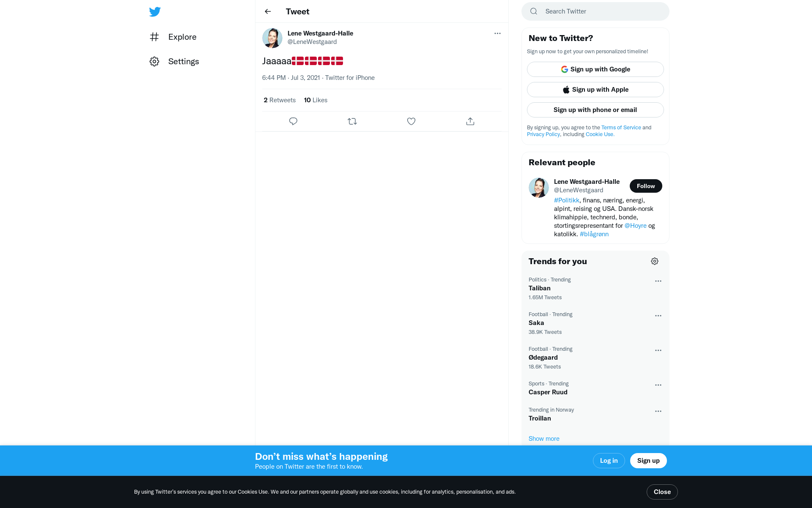This screenshot has width=812, height=508.
Task: Go back using the arrow icon
Action: coord(268,11)
